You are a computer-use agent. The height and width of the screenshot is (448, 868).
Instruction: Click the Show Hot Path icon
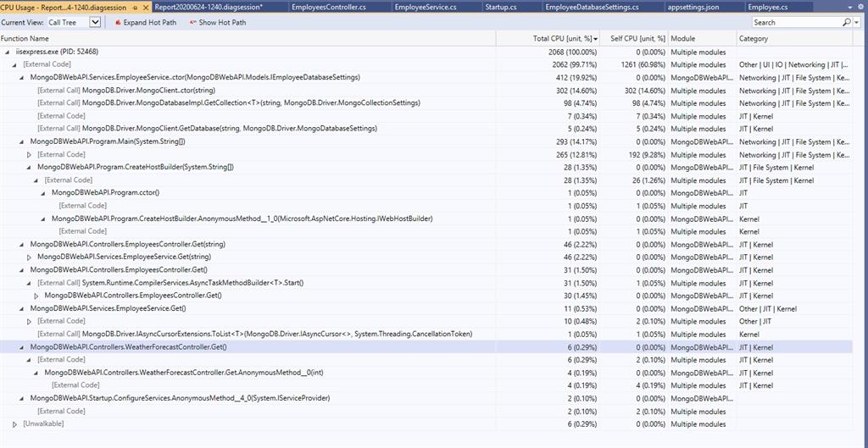click(192, 23)
